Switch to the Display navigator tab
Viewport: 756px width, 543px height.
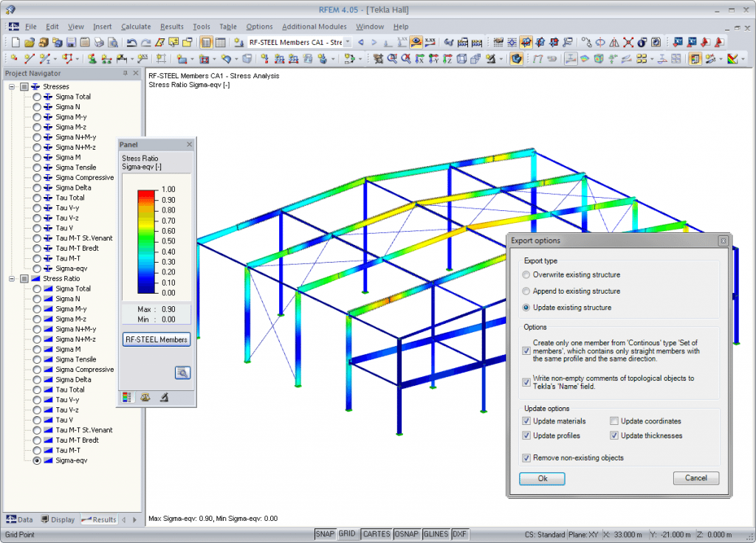click(x=58, y=519)
